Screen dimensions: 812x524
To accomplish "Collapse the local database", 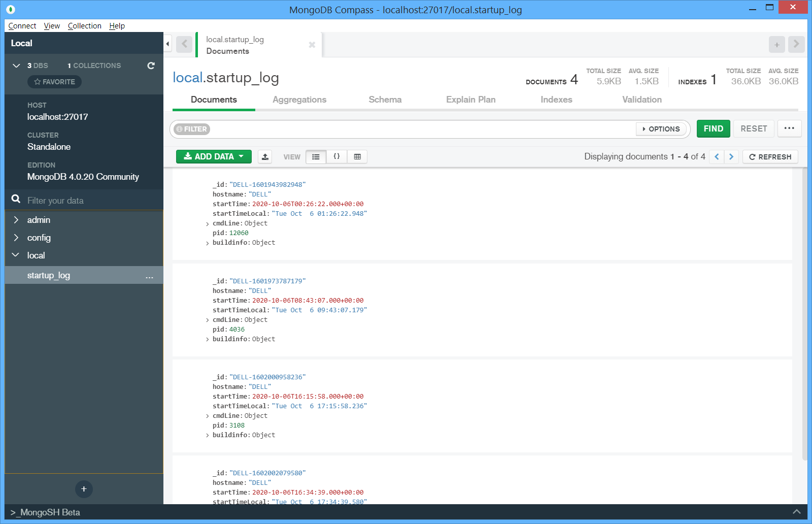I will coord(16,255).
